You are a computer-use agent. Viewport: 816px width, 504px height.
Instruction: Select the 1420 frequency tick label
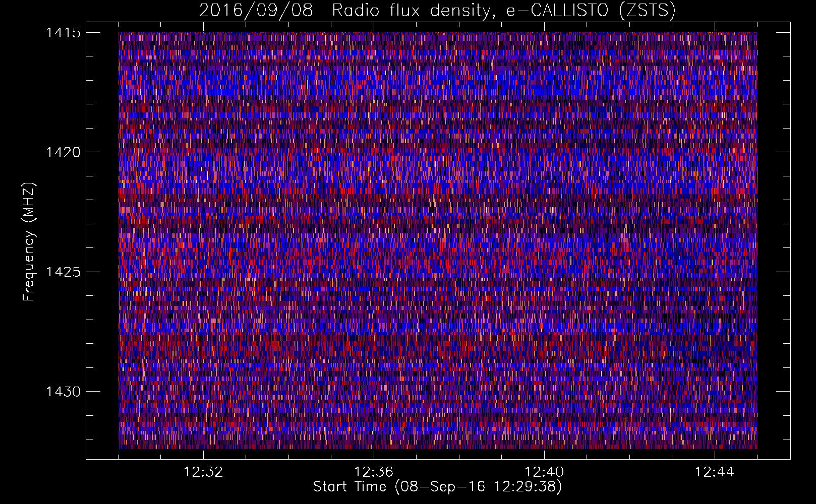(64, 152)
